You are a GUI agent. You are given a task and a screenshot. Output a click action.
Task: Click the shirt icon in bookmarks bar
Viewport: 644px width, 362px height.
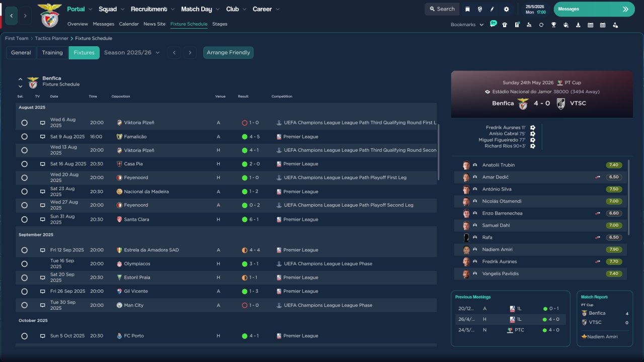[505, 25]
